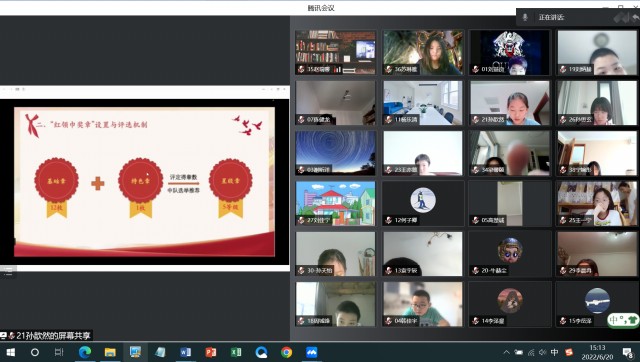
Task: Open File Explorer from the taskbar
Action: pos(110,352)
